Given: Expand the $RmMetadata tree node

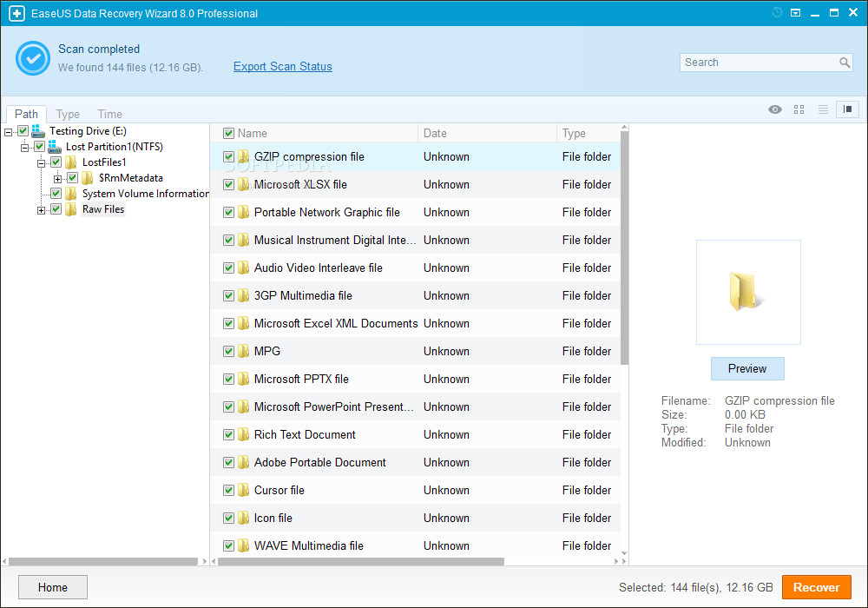Looking at the screenshot, I should (57, 179).
